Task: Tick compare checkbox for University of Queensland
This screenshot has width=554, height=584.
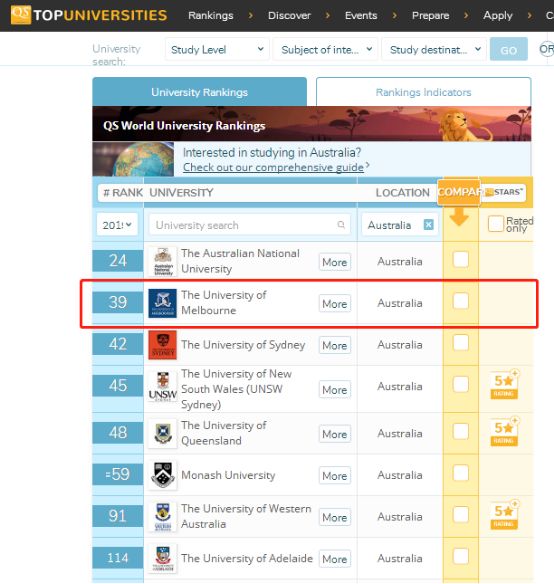Action: coord(460,431)
